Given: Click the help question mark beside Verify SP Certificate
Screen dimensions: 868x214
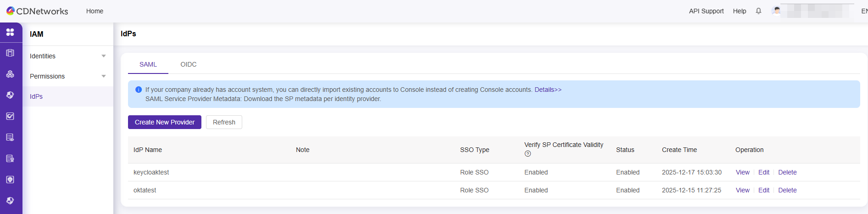Looking at the screenshot, I should point(528,154).
